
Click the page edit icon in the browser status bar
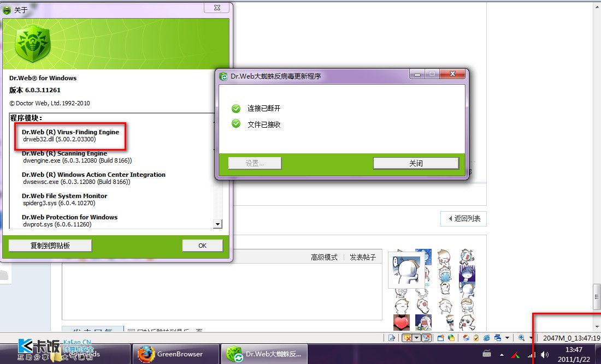391,338
